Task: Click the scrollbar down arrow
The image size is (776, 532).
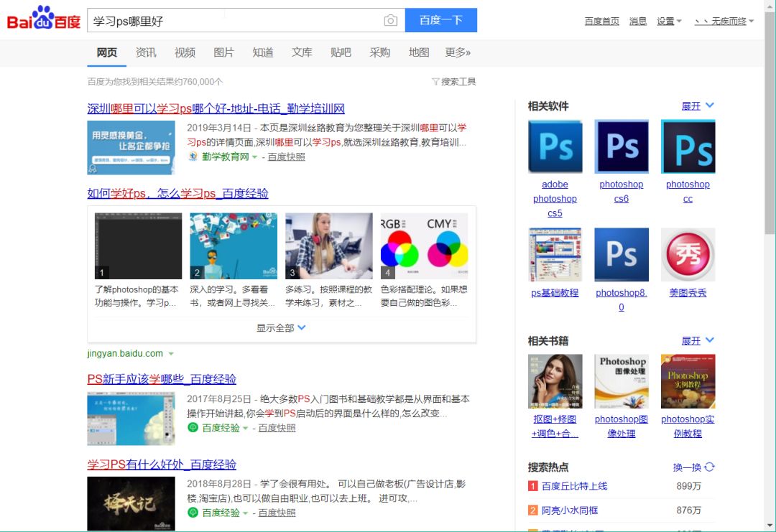Action: [x=770, y=526]
